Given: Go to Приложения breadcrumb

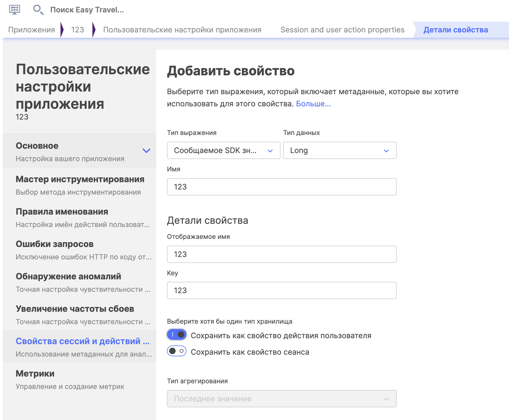Looking at the screenshot, I should coord(32,30).
